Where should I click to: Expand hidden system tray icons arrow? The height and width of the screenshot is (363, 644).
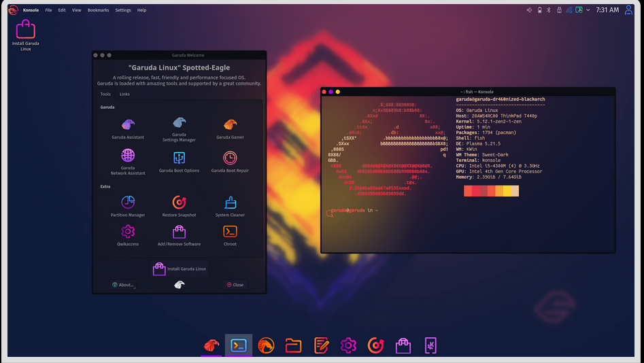pos(588,10)
